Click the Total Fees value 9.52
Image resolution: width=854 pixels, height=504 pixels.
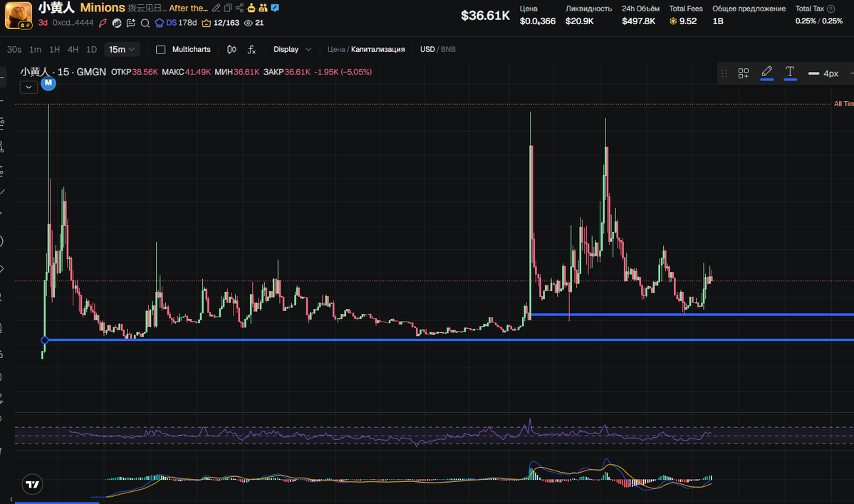click(688, 21)
